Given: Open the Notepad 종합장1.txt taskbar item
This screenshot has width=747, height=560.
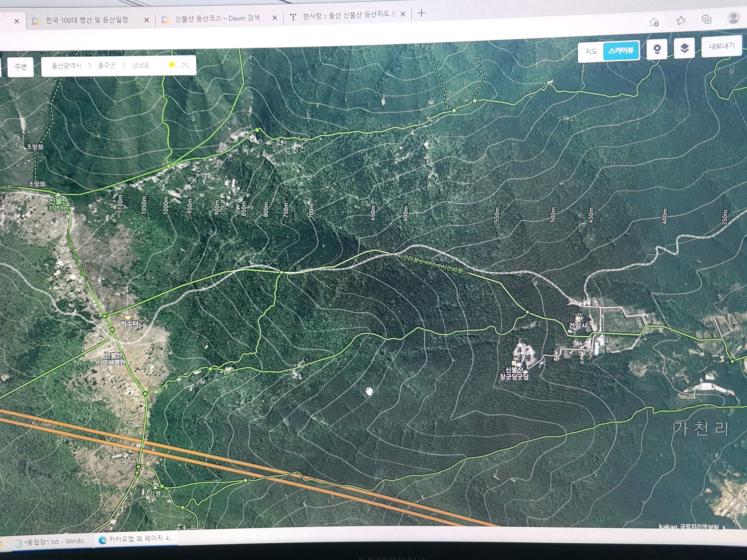Looking at the screenshot, I should [x=52, y=541].
